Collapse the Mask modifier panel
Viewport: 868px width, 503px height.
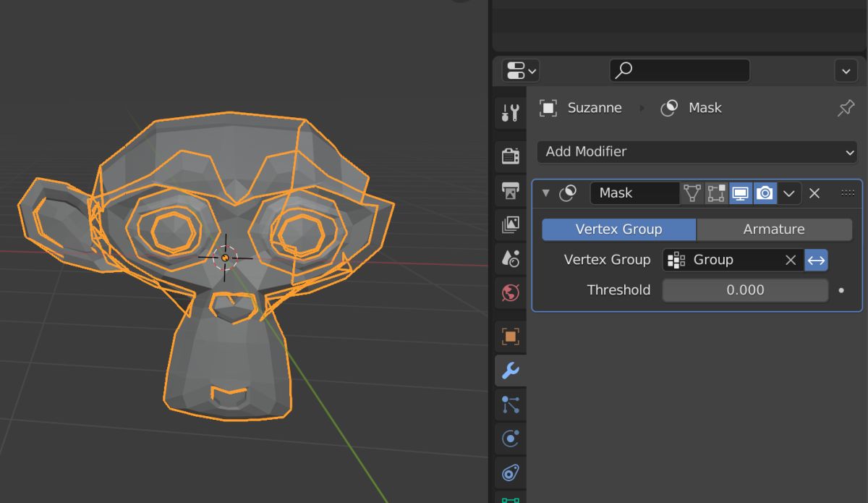(x=546, y=193)
